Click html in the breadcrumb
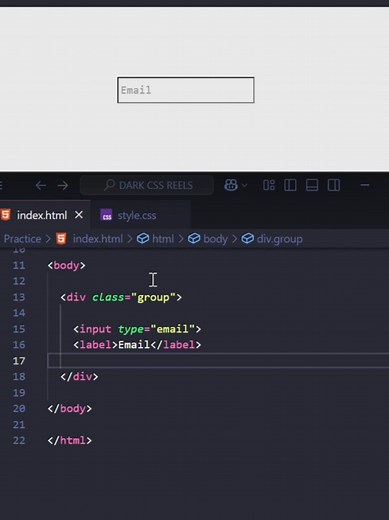 tap(163, 239)
